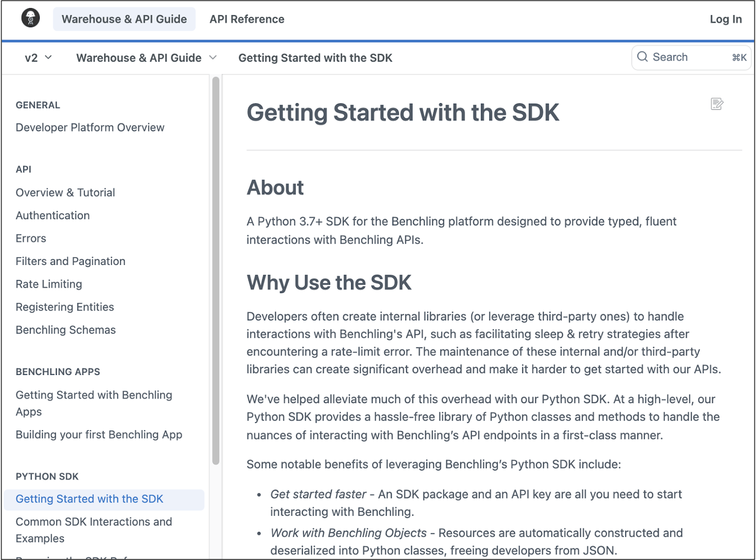Click the BENCHLING APPS section heading
The image size is (756, 560).
click(58, 372)
